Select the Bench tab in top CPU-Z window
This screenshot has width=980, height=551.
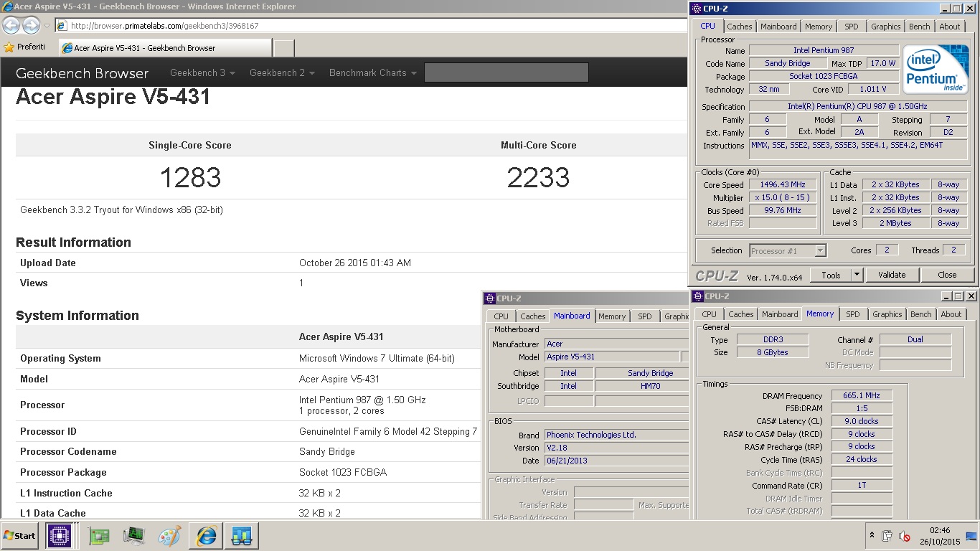click(919, 27)
